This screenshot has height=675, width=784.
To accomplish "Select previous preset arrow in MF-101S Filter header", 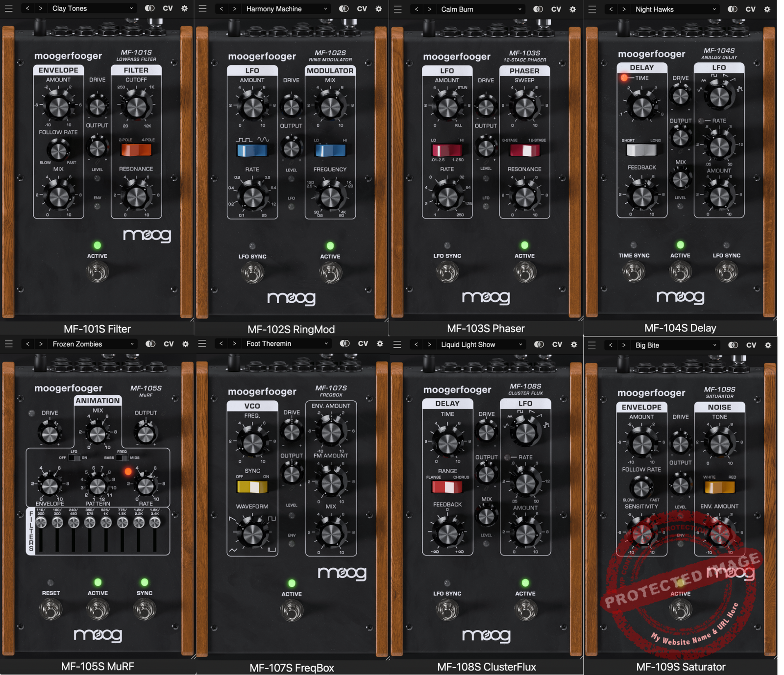I will pos(27,8).
